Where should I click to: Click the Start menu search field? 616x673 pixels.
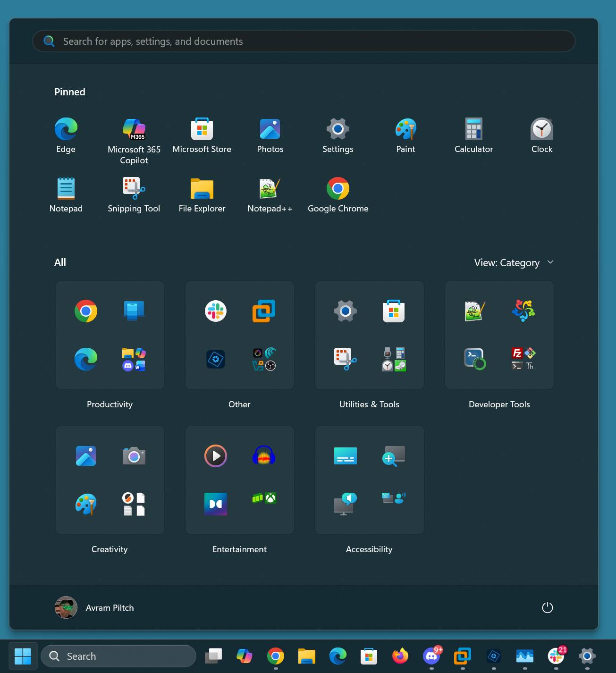[x=304, y=42]
